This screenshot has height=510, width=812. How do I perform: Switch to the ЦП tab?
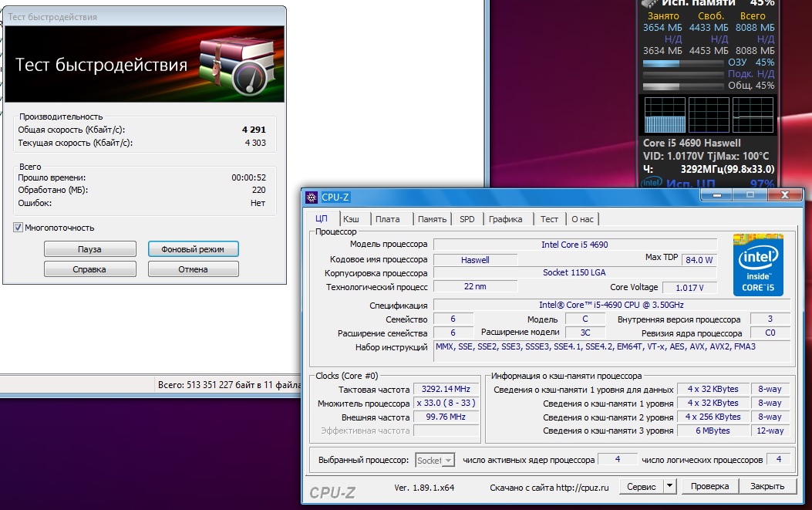tap(322, 218)
